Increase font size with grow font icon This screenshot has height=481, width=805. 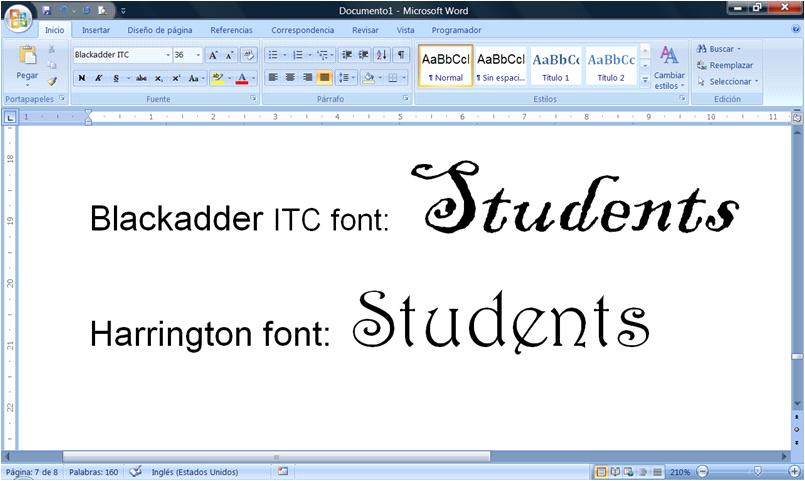coord(213,55)
